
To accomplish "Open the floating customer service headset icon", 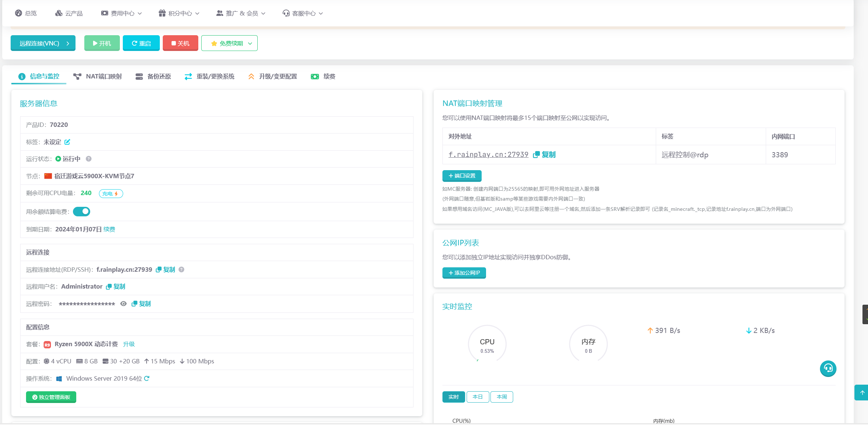I will (x=828, y=368).
